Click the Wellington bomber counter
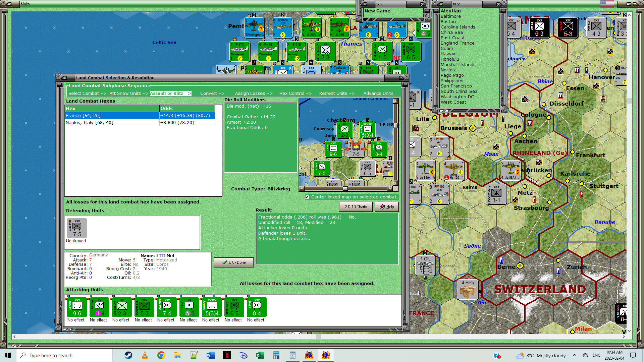Screen dimensions: 644x362 click(x=254, y=28)
